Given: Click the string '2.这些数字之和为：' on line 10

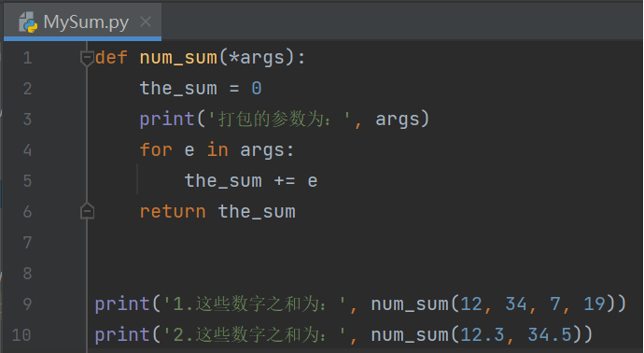Looking at the screenshot, I should 255,335.
